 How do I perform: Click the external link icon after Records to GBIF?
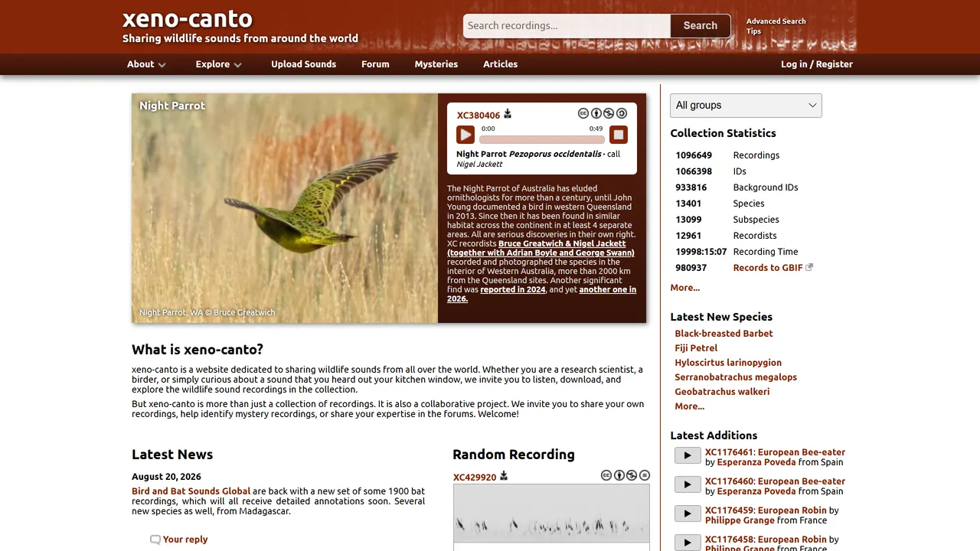tap(809, 267)
